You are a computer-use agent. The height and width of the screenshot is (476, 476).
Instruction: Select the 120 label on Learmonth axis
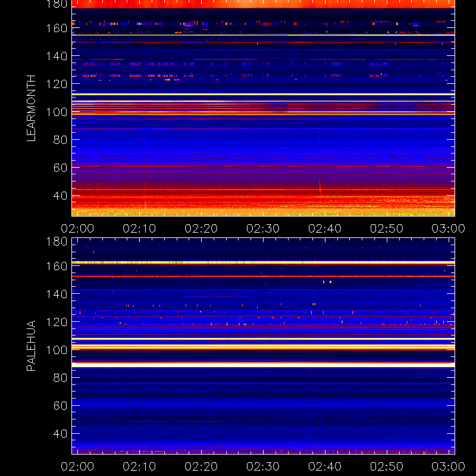point(57,84)
